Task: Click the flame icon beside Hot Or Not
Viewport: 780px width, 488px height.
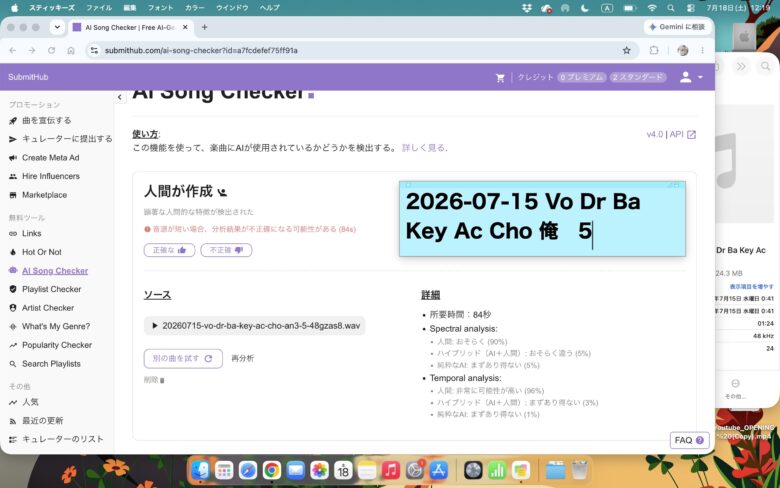Action: pos(13,252)
